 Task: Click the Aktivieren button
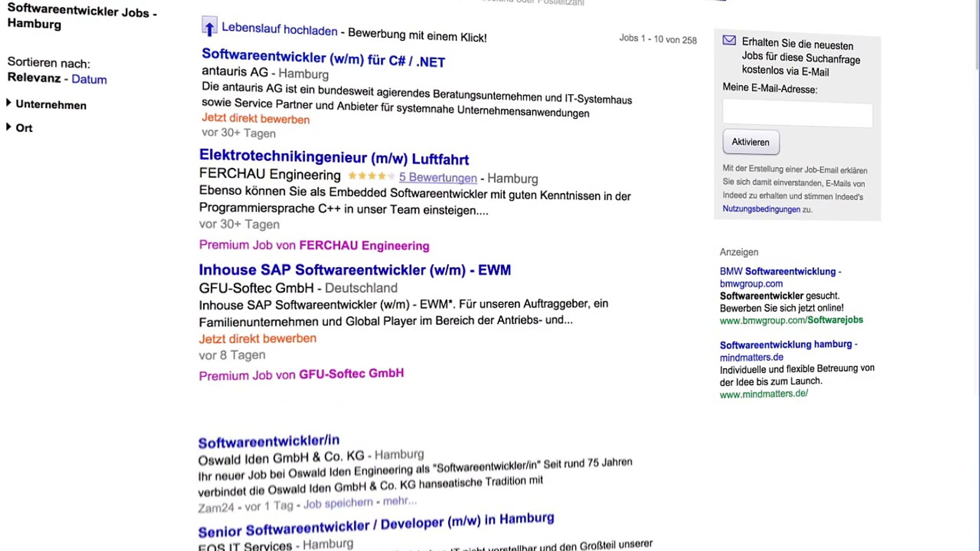click(x=750, y=142)
